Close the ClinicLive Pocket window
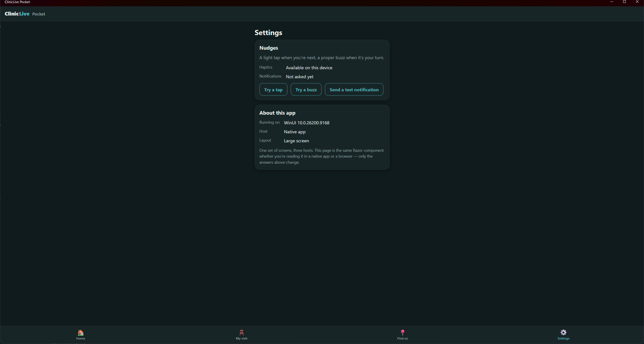 637,2
